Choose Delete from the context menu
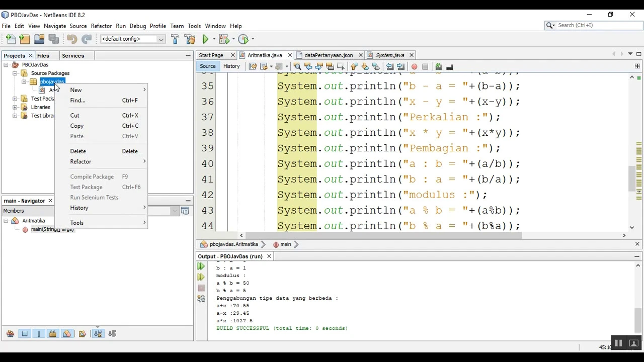The image size is (644, 362). coord(101,151)
